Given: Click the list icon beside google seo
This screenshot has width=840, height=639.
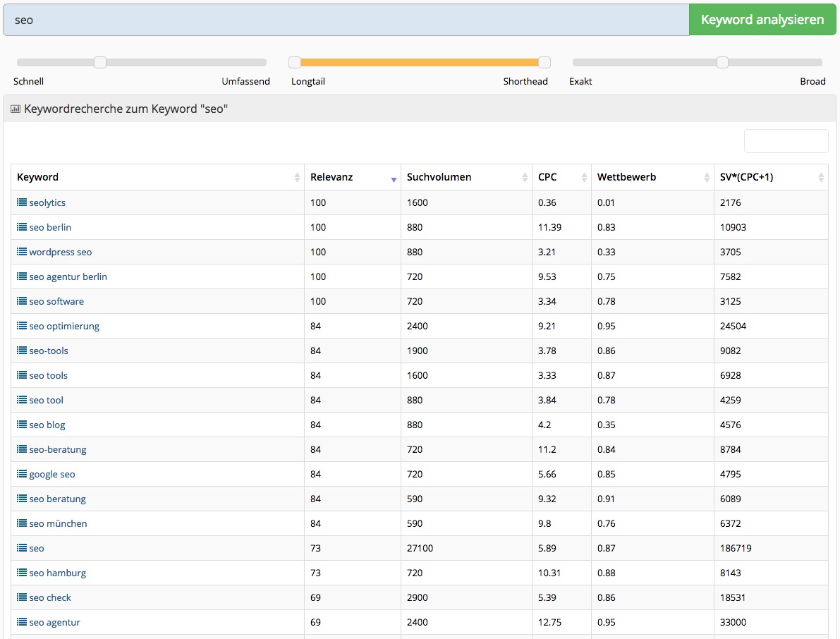Looking at the screenshot, I should click(21, 473).
